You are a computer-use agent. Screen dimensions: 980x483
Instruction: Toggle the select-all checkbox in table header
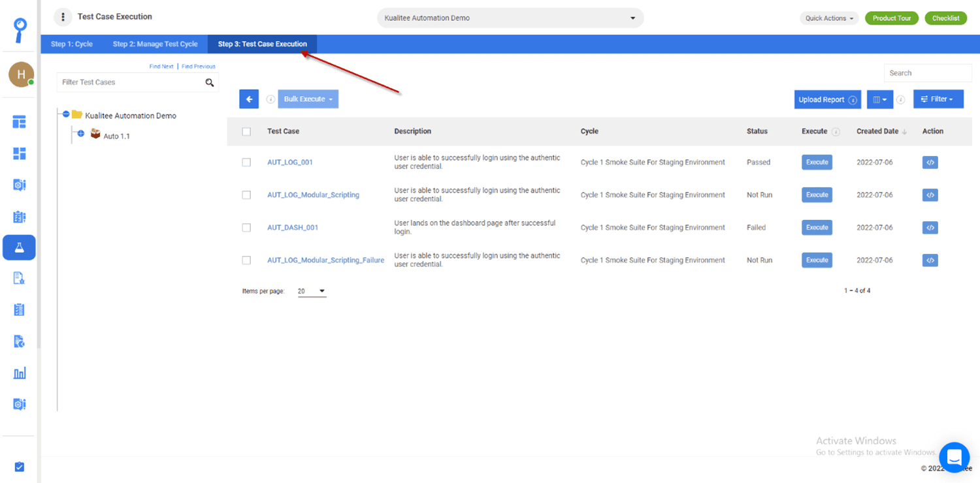(x=246, y=132)
